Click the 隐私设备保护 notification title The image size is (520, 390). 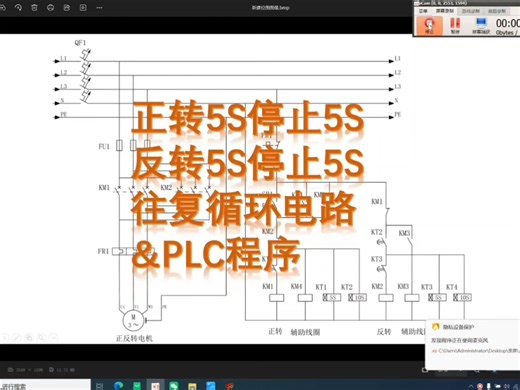(458, 327)
